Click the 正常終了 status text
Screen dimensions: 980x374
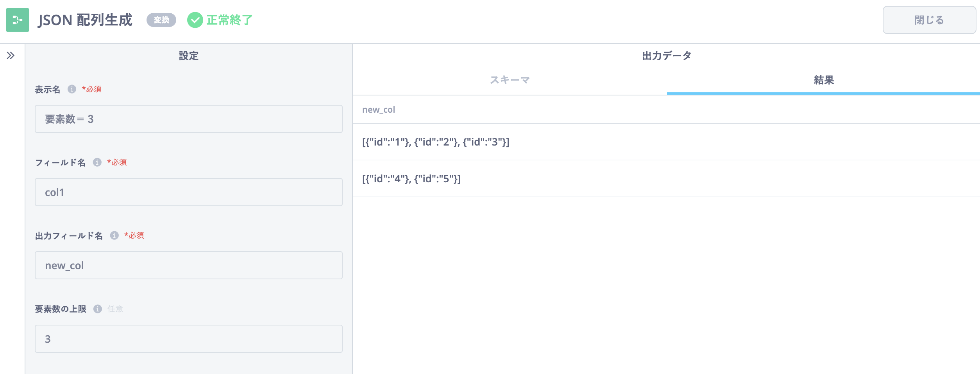coord(229,20)
